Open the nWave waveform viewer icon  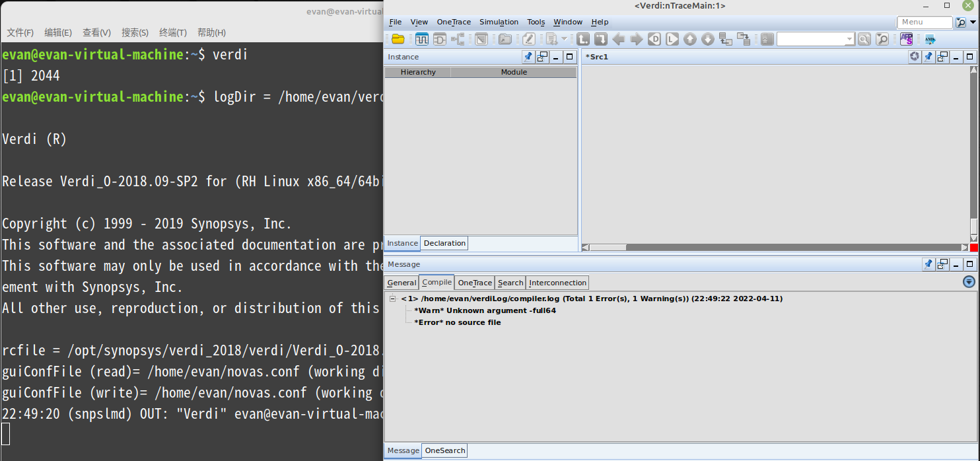pos(422,39)
